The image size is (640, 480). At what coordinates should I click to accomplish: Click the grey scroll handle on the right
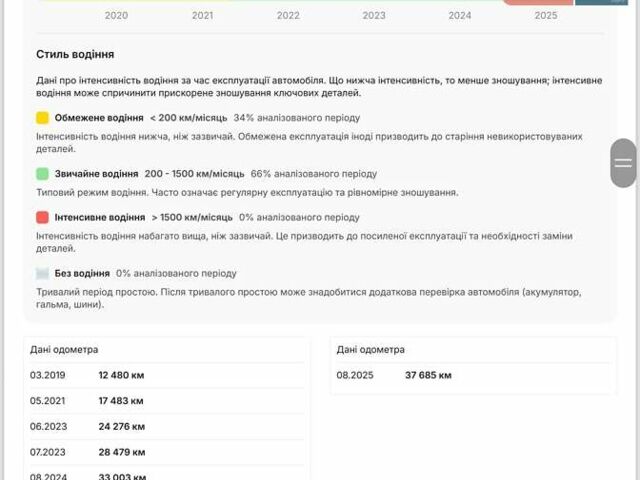tap(623, 163)
